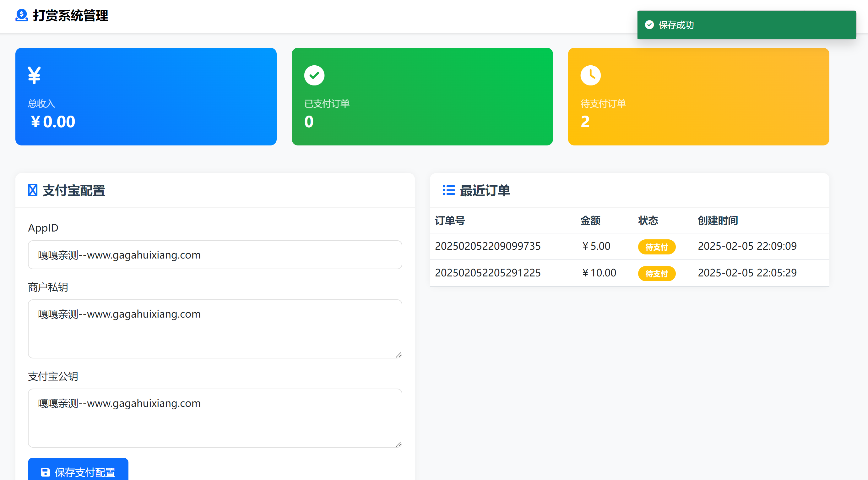Click the 打赏系统管理 header title
This screenshot has height=480, width=868.
coord(70,16)
